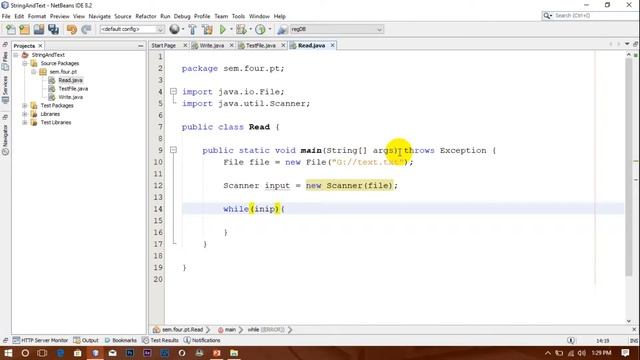
Task: Minimize the Projects panel
Action: 141,46
